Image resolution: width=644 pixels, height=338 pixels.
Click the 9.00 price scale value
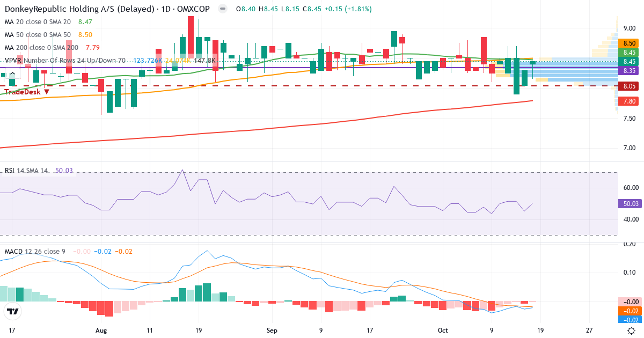630,28
